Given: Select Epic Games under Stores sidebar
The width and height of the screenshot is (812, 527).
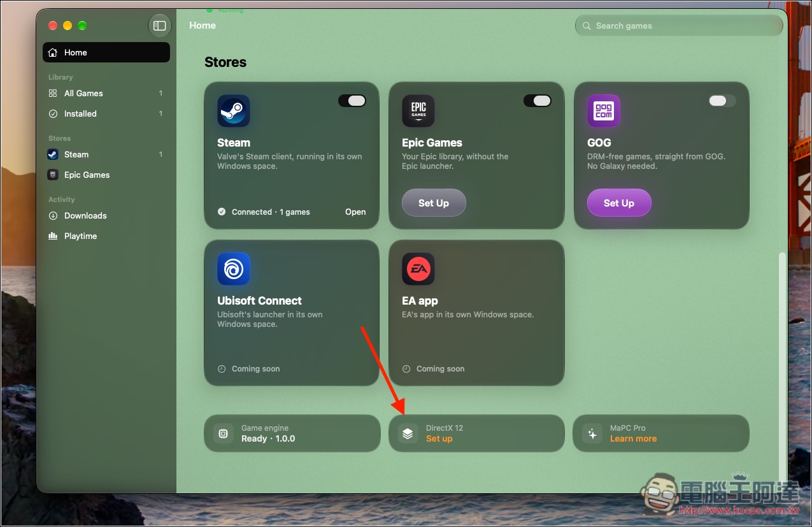Looking at the screenshot, I should coord(106,175).
